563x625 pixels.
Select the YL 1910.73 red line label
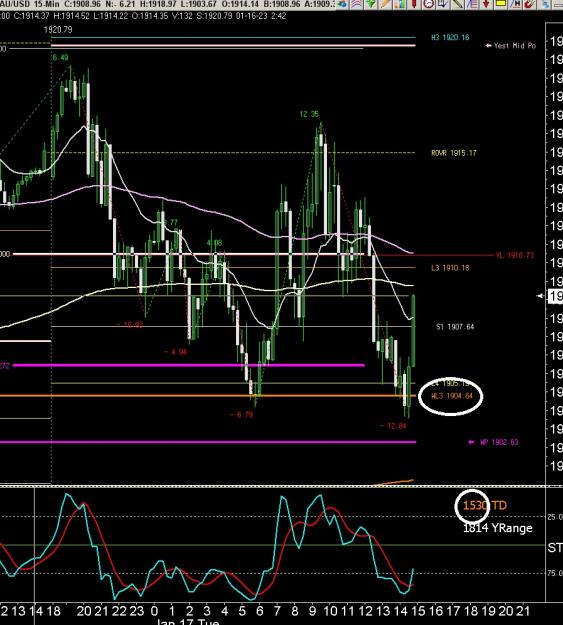click(514, 255)
